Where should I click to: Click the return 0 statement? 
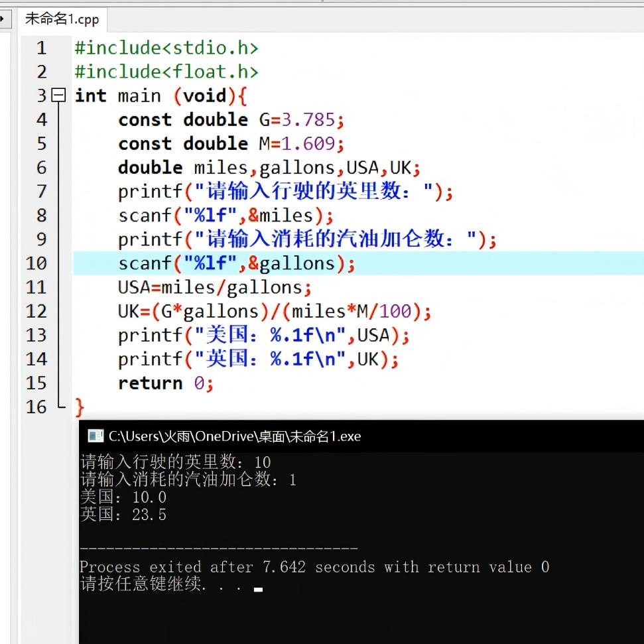(166, 383)
